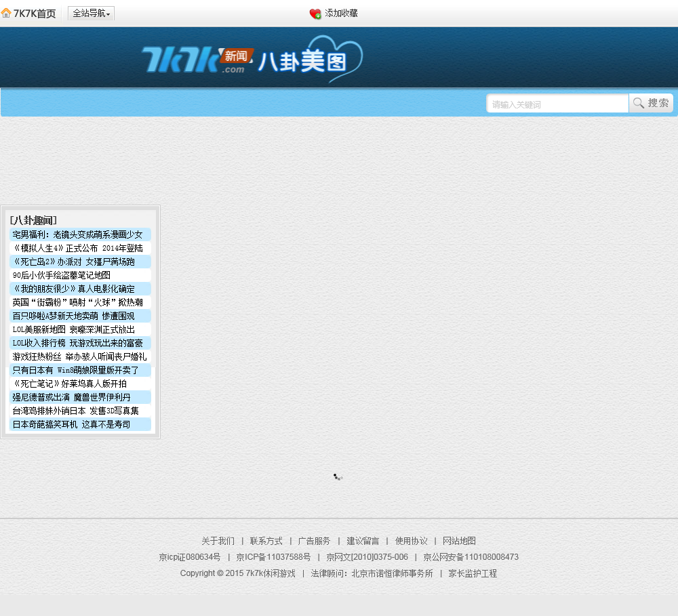Click 建议留言 footer link

pyautogui.click(x=363, y=541)
